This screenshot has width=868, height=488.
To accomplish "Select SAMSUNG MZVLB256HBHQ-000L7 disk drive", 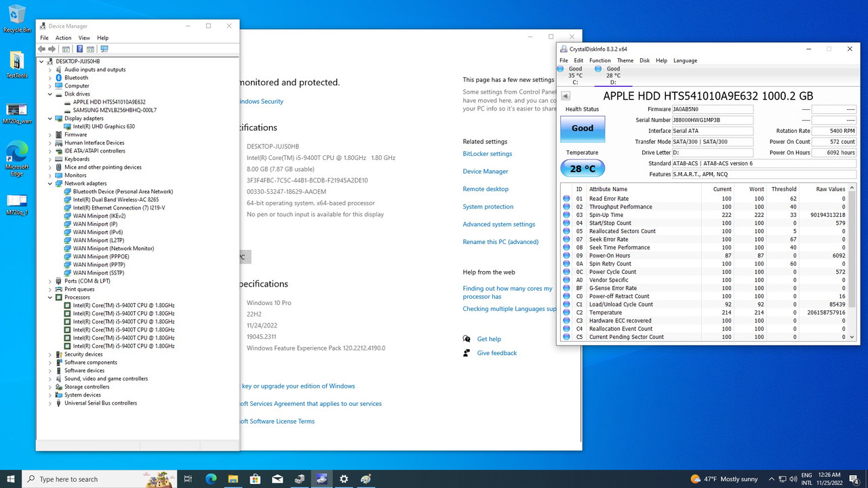I will [x=115, y=110].
